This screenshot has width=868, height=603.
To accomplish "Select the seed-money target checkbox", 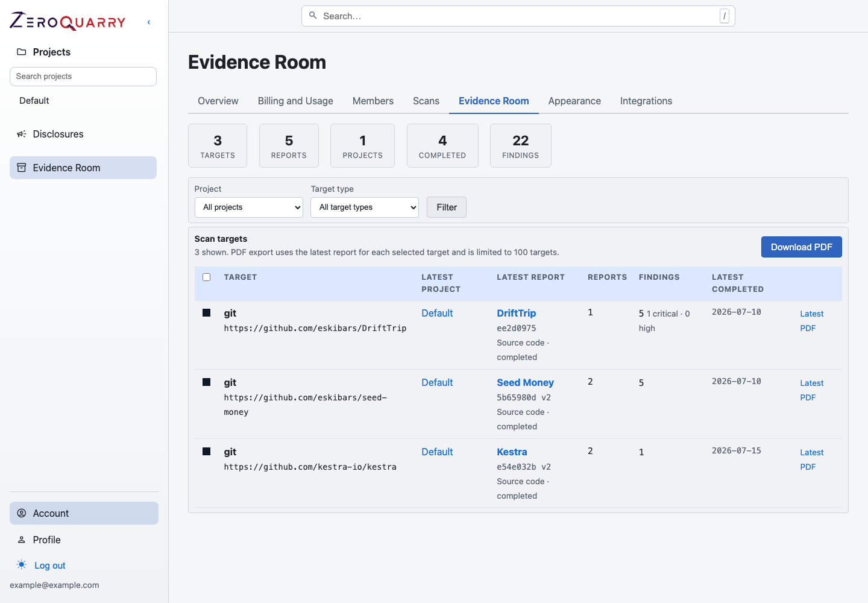I will point(207,382).
